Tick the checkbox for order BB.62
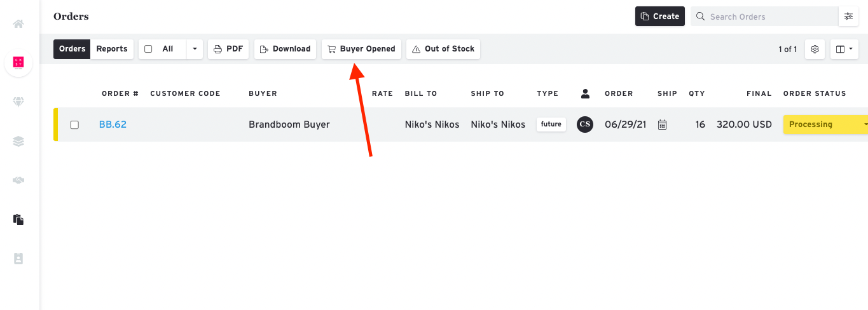868x310 pixels. click(74, 125)
